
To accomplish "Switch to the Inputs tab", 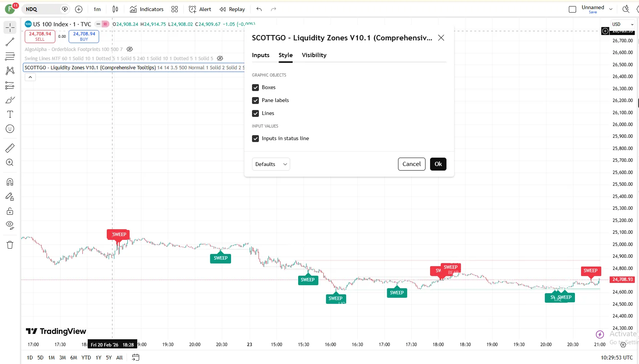I will coord(260,55).
